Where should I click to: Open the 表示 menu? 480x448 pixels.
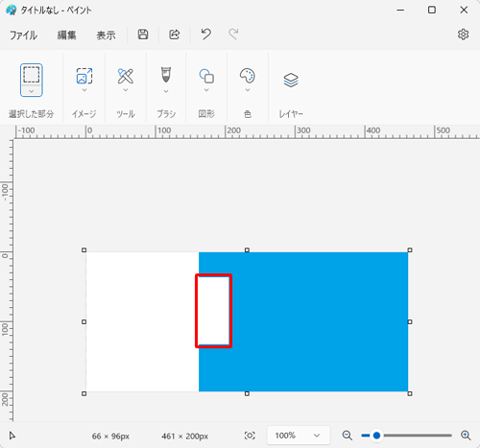pyautogui.click(x=106, y=35)
